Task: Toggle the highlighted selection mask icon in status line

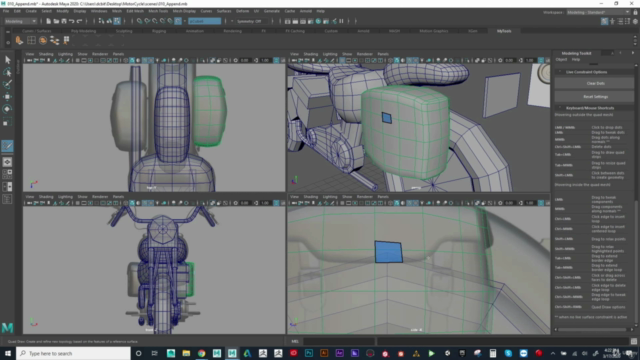Action: click(x=117, y=21)
